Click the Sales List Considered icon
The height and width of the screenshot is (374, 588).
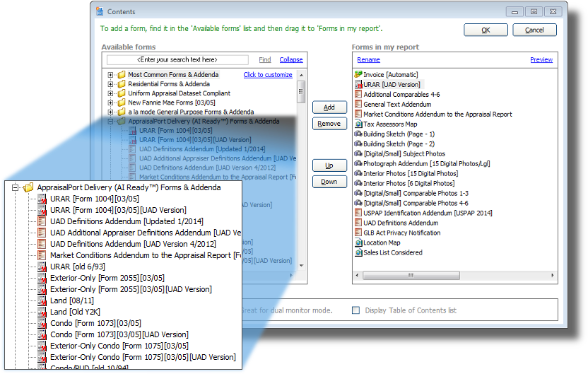(x=358, y=252)
